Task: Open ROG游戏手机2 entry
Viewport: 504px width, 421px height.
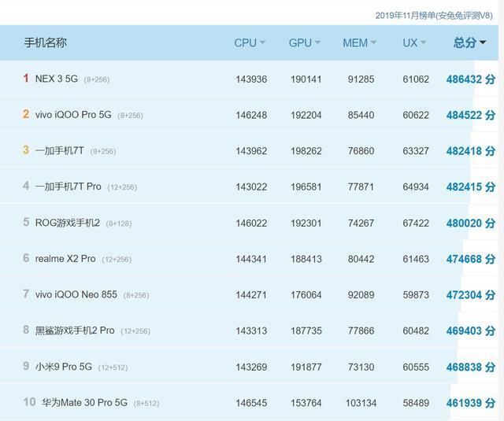Action: tap(68, 223)
